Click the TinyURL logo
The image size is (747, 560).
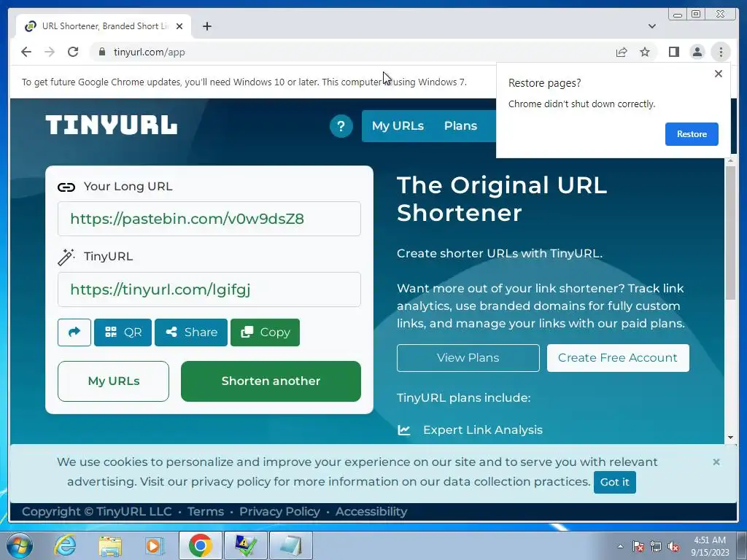coord(112,125)
